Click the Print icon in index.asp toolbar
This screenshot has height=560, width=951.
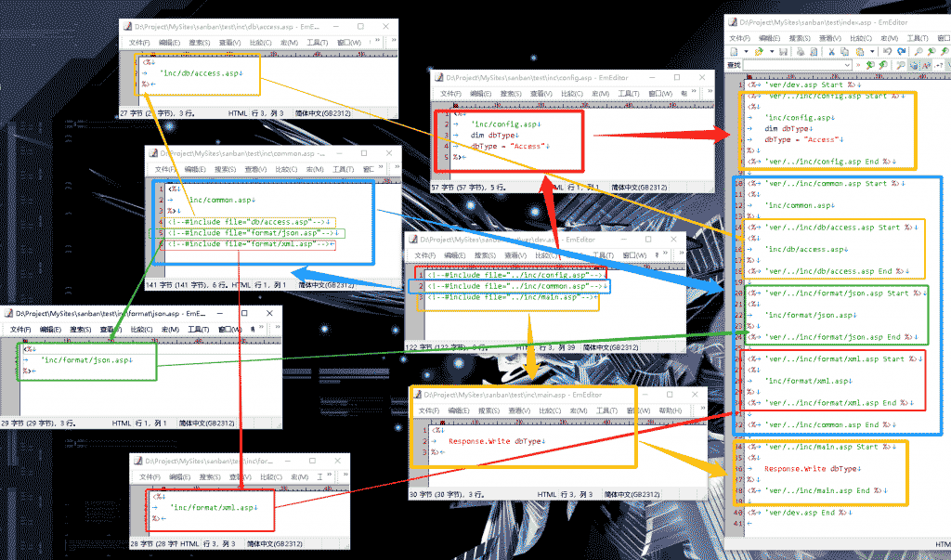[x=801, y=52]
